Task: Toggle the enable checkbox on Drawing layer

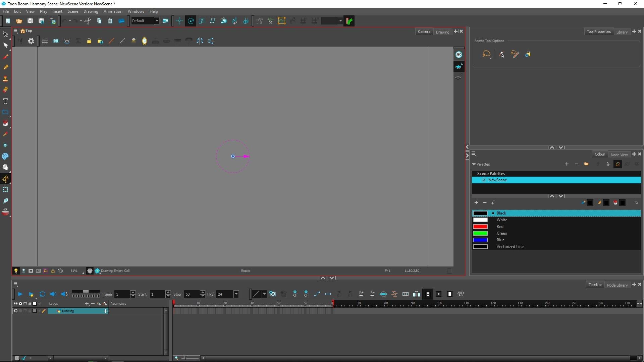Action: 16,311
